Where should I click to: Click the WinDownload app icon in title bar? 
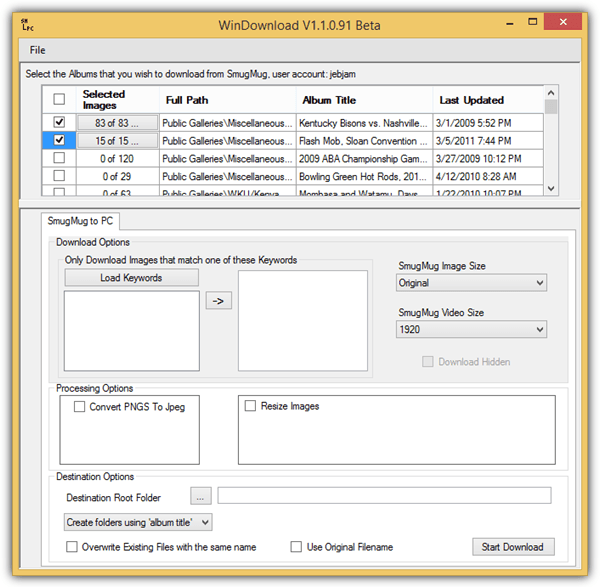[27, 24]
